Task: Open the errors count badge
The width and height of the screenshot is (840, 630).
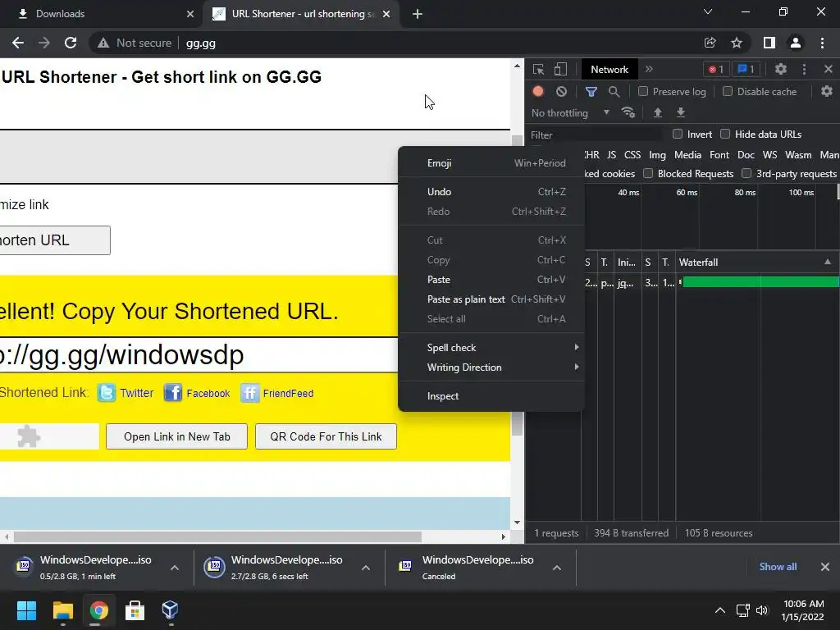Action: pos(716,69)
